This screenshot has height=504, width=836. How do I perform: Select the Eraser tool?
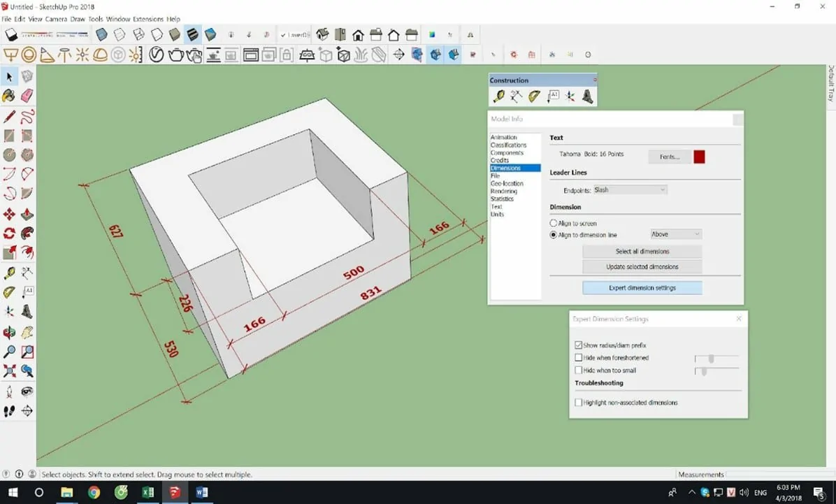[27, 96]
